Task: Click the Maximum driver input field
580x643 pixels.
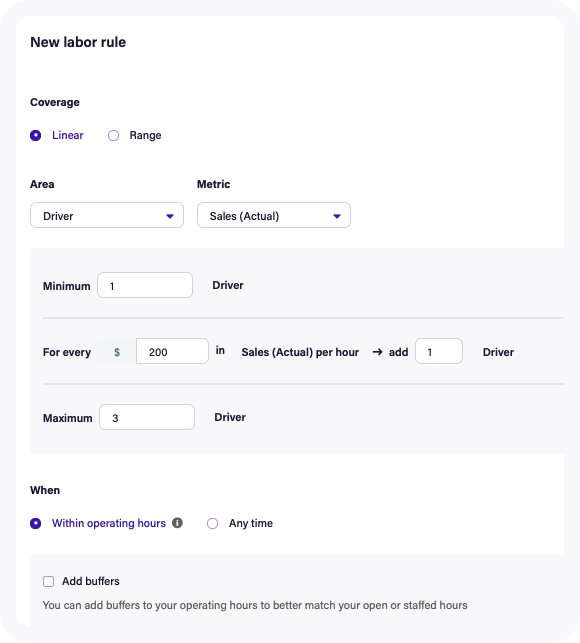Action: coord(147,417)
